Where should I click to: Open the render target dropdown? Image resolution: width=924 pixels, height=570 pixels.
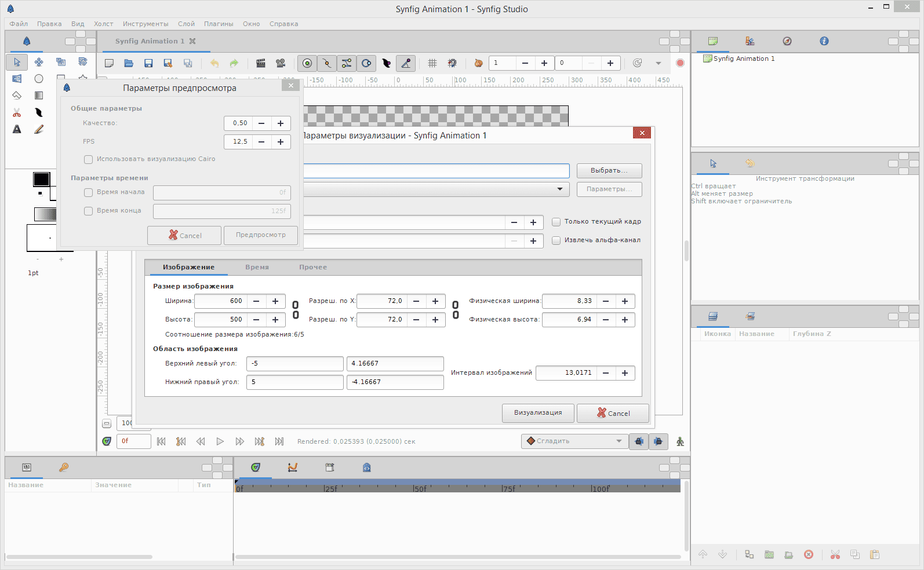coord(436,189)
